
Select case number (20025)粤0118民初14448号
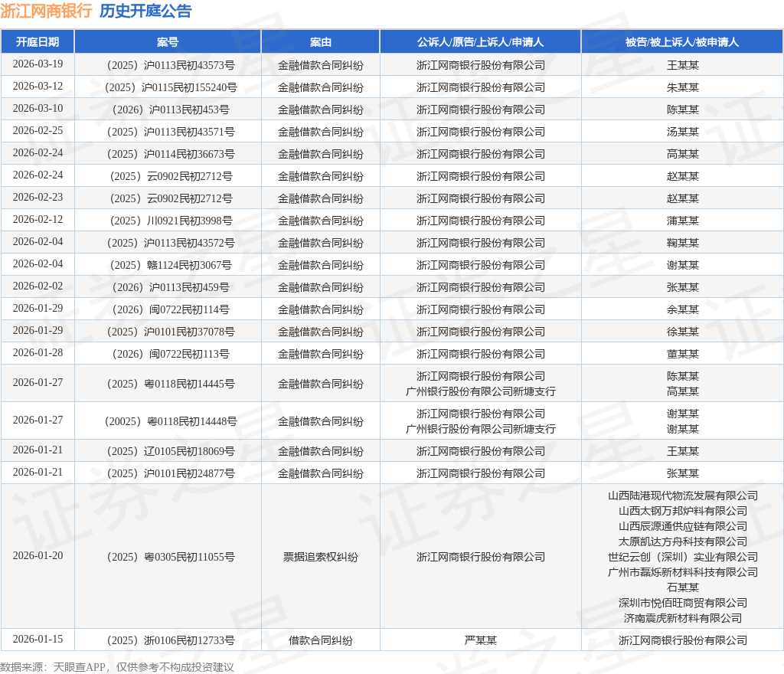(171, 421)
